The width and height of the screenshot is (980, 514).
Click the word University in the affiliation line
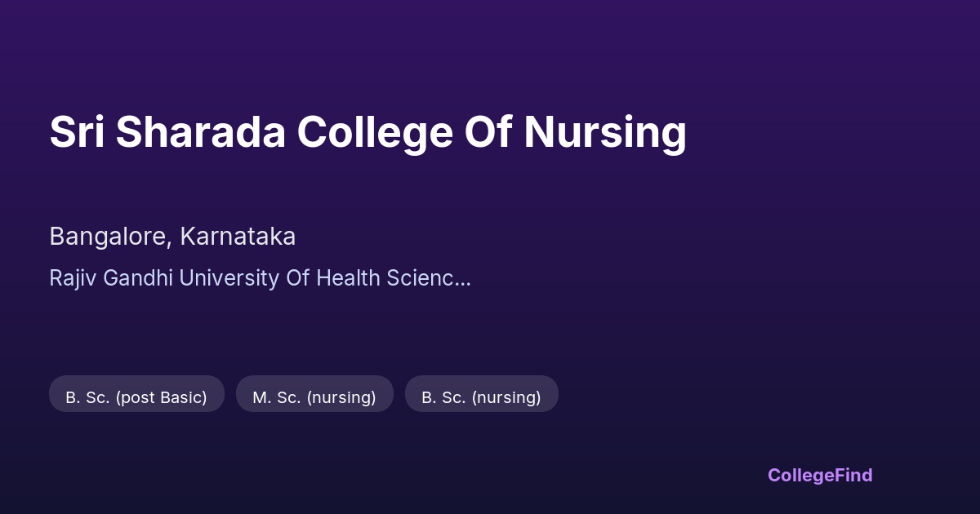click(229, 278)
